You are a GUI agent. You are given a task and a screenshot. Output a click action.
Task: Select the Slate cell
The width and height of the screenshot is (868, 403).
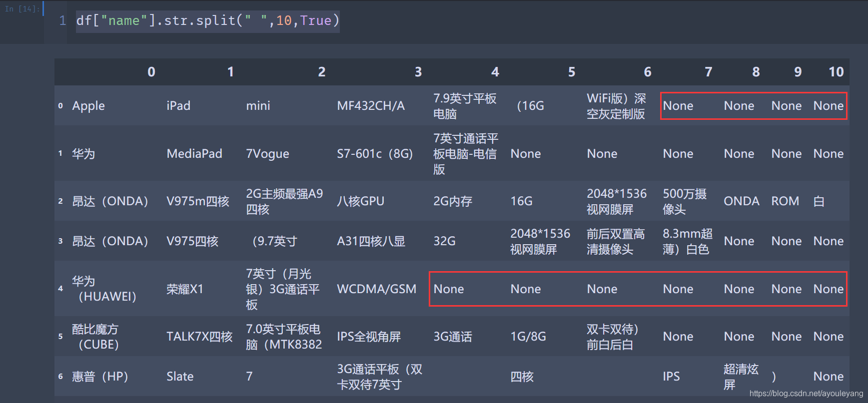coord(180,377)
